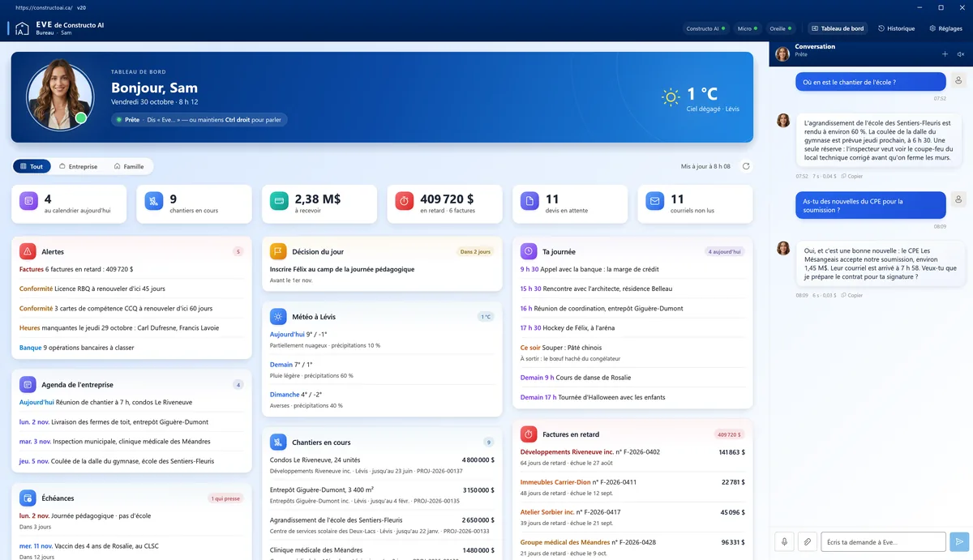Click the icon of the 'Chantiers en cours' panel
This screenshot has width=973, height=560.
click(278, 442)
